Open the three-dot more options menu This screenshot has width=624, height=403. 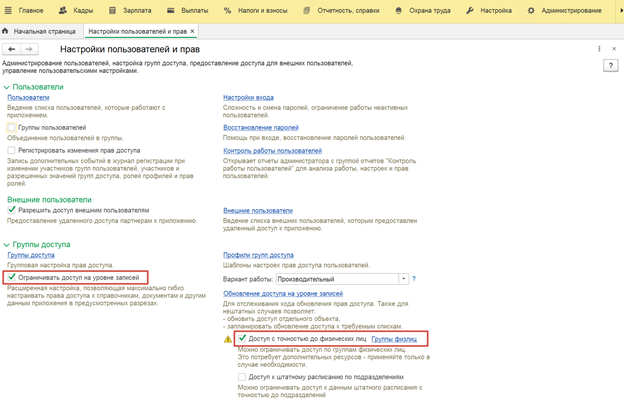click(x=599, y=49)
